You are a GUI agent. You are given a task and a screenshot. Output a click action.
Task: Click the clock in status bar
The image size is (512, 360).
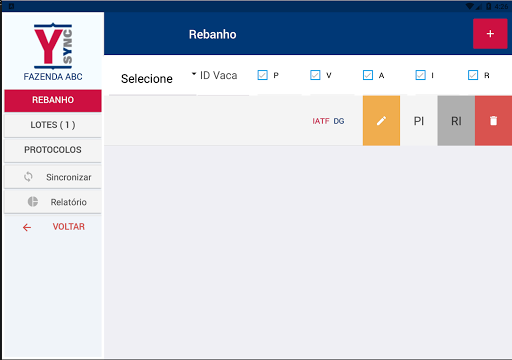pos(501,6)
